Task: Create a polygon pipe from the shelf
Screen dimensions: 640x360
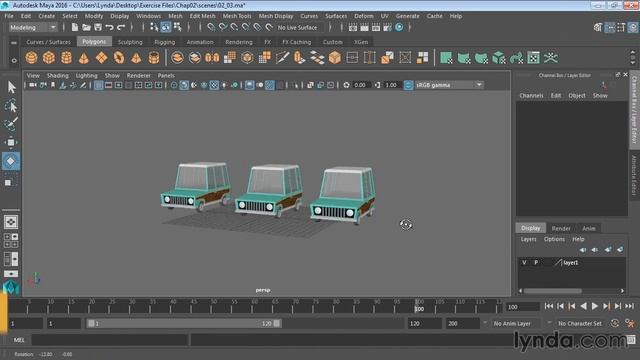Action: click(154, 58)
